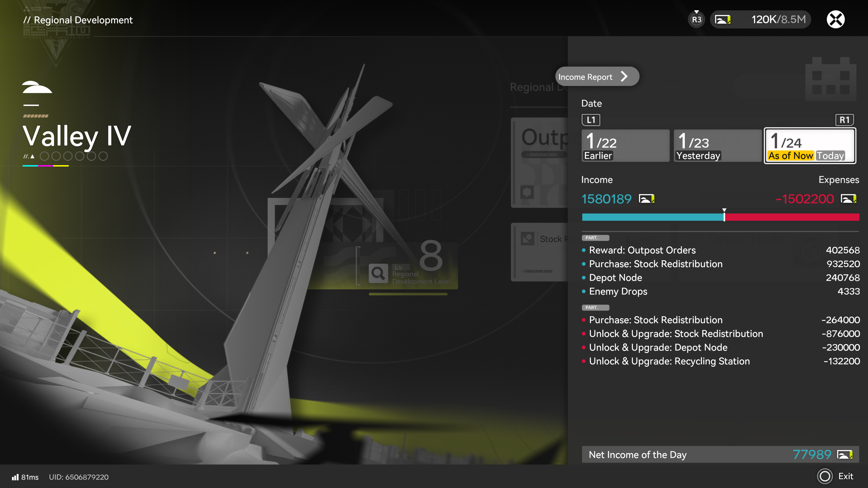
Task: Click the third Valley IV level circle
Action: click(68, 156)
